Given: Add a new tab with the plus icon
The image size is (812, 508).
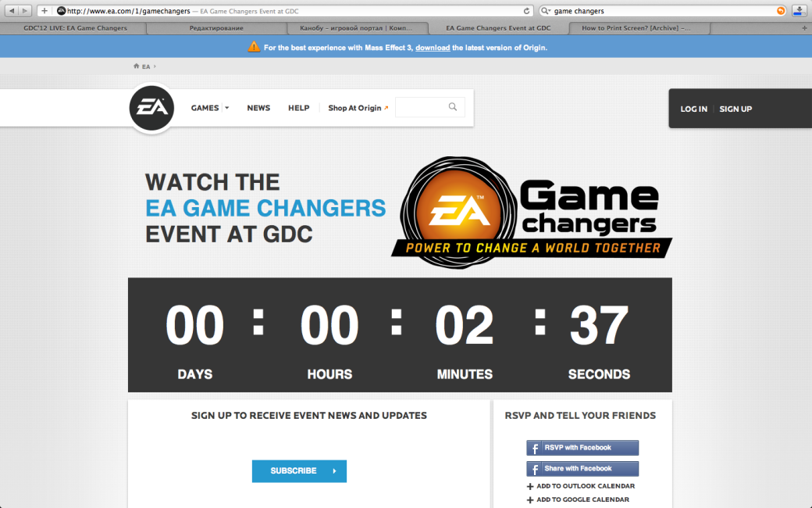Looking at the screenshot, I should coord(804,28).
